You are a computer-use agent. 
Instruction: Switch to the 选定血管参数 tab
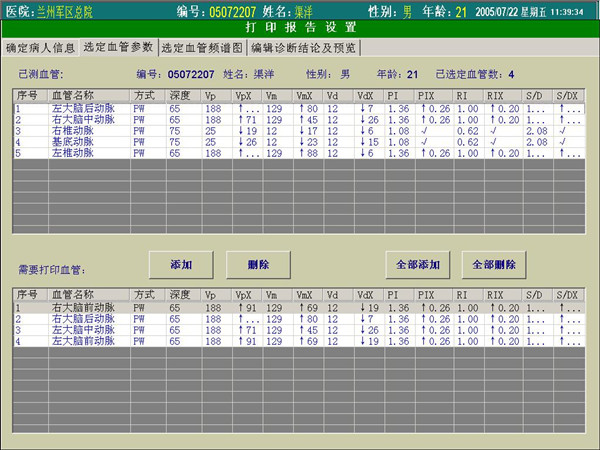(118, 47)
